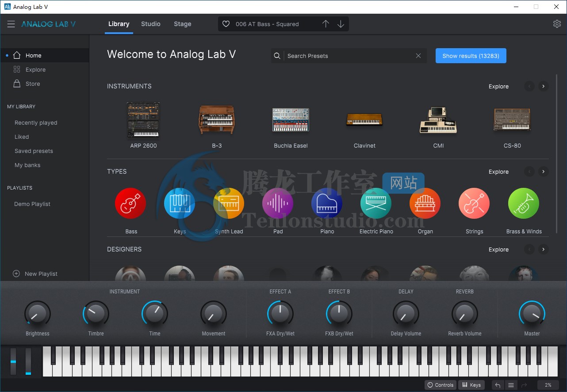The image size is (567, 392).
Task: Open Recently played list
Action: (x=36, y=123)
